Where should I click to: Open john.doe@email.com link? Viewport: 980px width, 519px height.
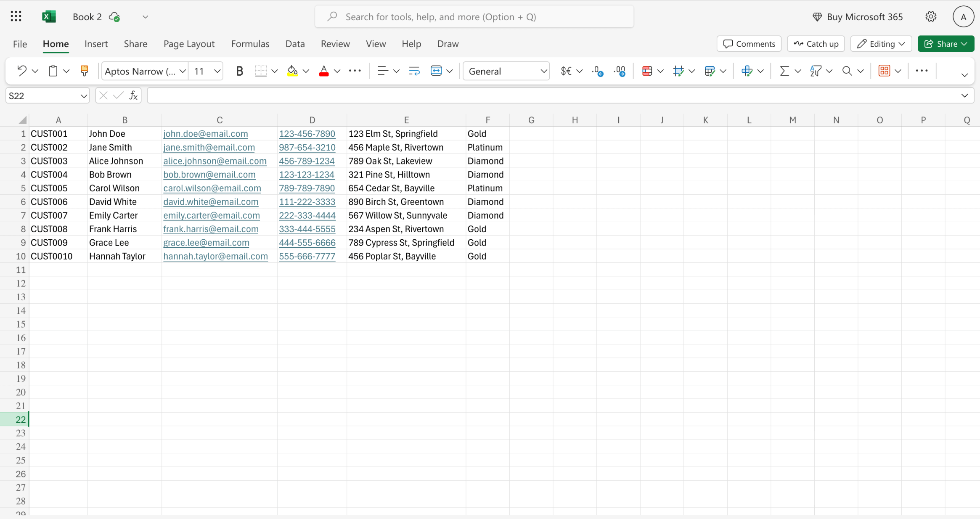(206, 134)
